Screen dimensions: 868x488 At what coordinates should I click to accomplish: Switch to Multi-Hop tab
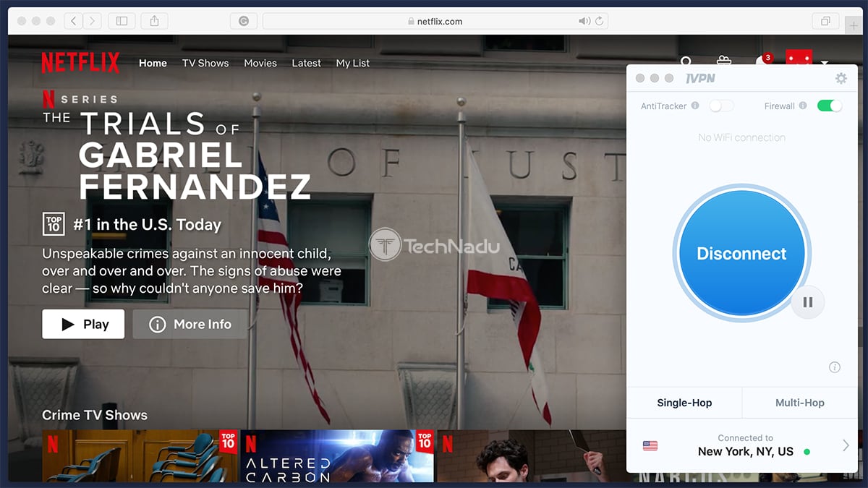pyautogui.click(x=800, y=403)
